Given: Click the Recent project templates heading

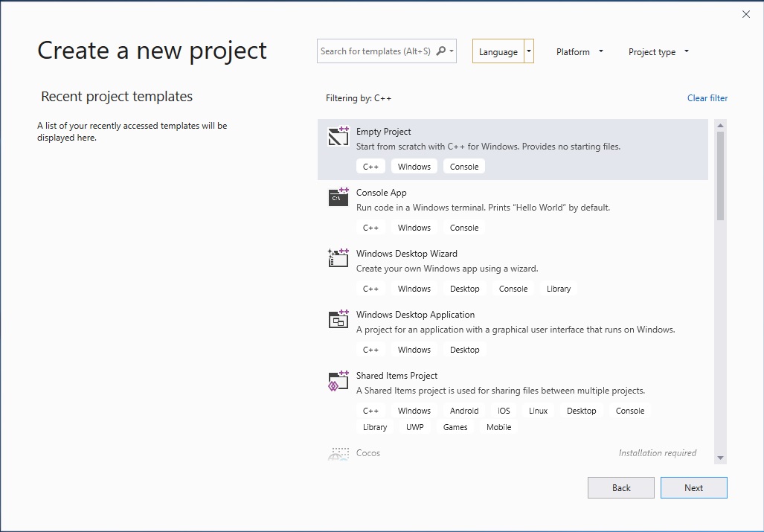Looking at the screenshot, I should (117, 97).
